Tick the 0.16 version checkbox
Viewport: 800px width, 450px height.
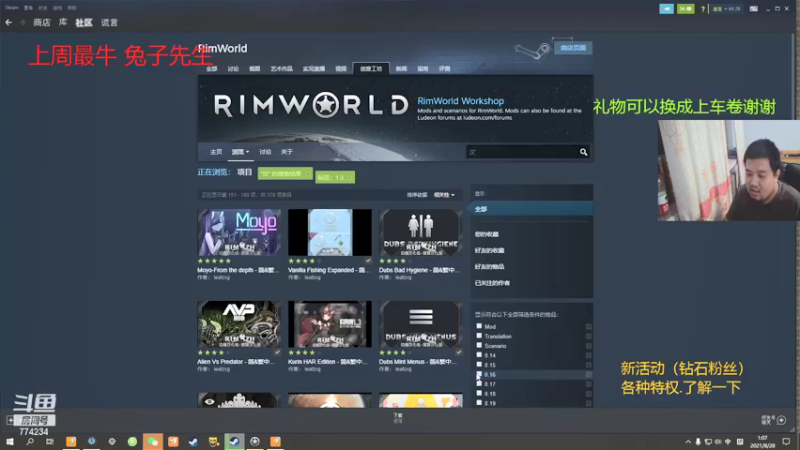click(479, 374)
